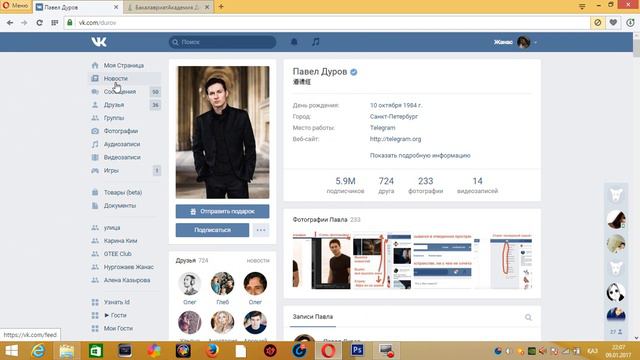Open the Узнать Id app link

[x=117, y=302]
